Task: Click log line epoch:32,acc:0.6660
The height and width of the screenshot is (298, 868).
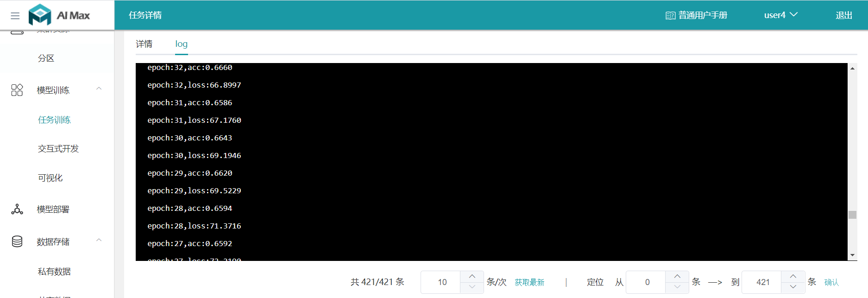Action: tap(190, 68)
